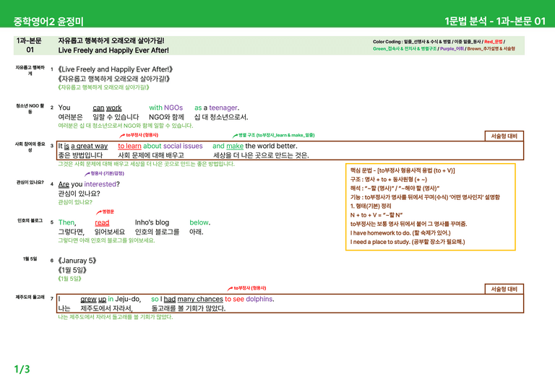Screen dimensions: 555x392
Task: Click '서술형 대비' tag above sentence 7
Action: (504, 289)
